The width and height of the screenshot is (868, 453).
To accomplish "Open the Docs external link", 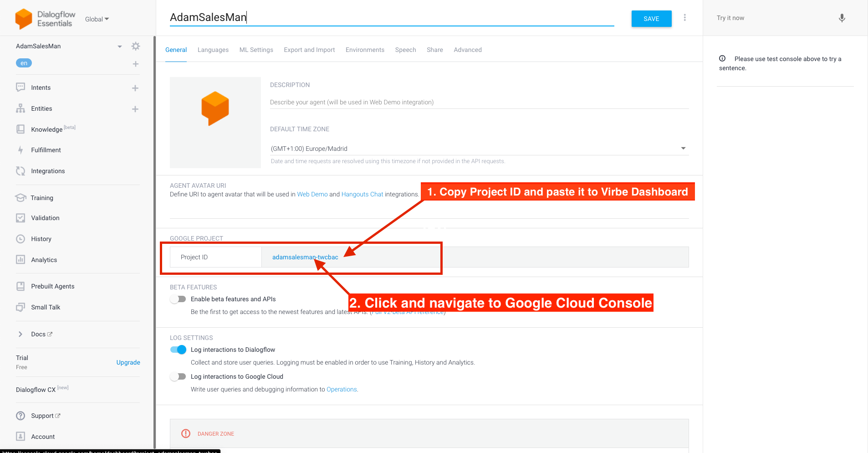I will tap(41, 334).
